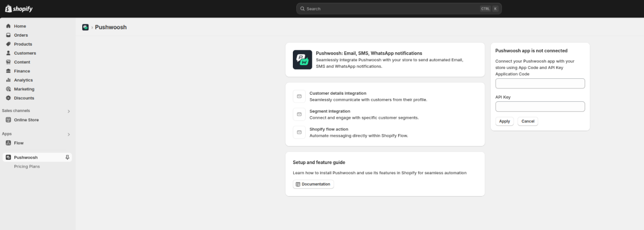Screen dimensions: 644x230
Task: Expand the Apps section chevron
Action: pyautogui.click(x=69, y=135)
